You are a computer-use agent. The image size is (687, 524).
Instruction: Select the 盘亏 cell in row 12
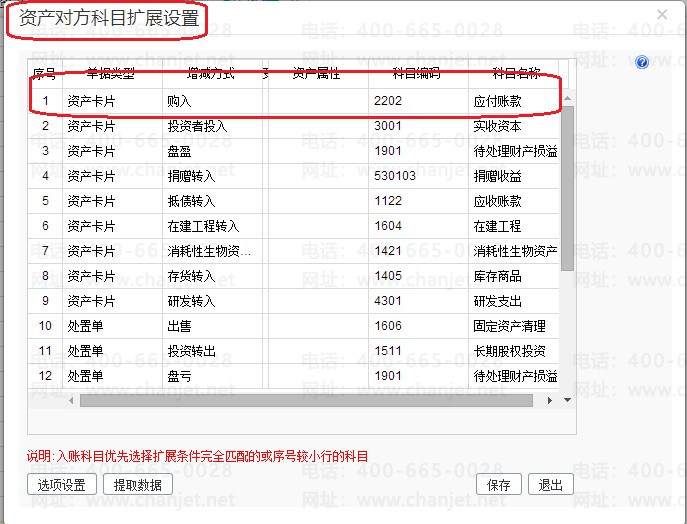(x=212, y=376)
